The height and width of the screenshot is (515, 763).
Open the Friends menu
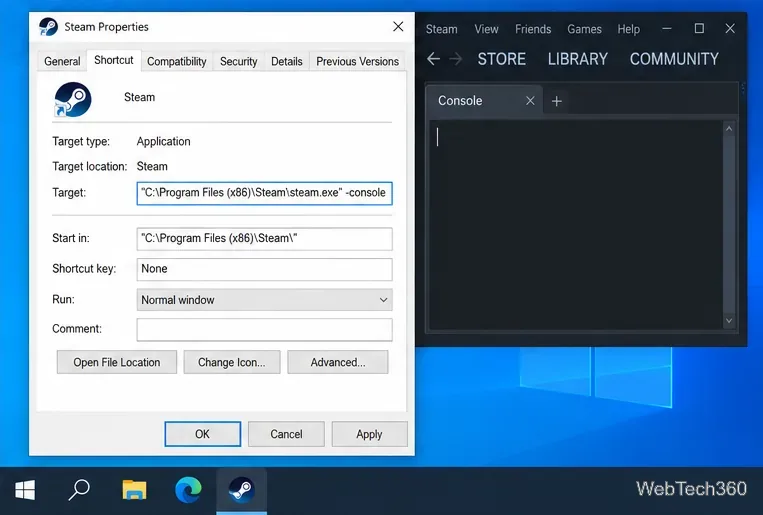click(533, 29)
